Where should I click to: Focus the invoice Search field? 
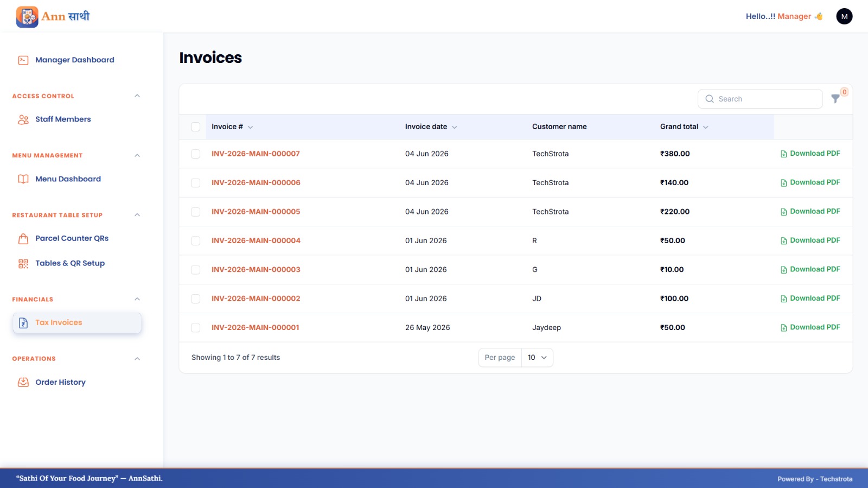click(760, 99)
